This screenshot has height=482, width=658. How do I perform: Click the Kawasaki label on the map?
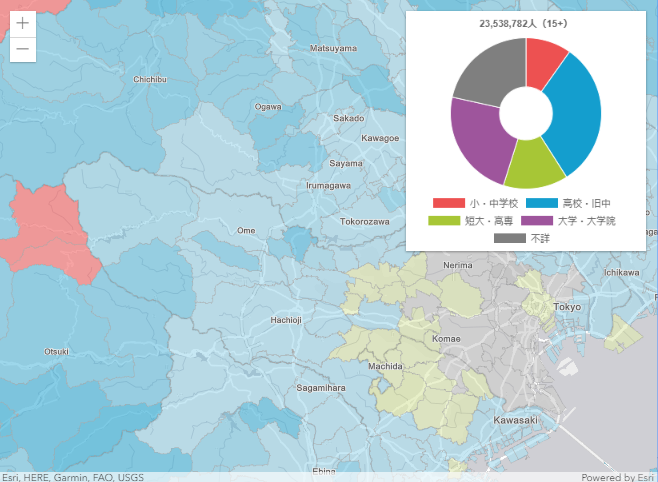516,420
